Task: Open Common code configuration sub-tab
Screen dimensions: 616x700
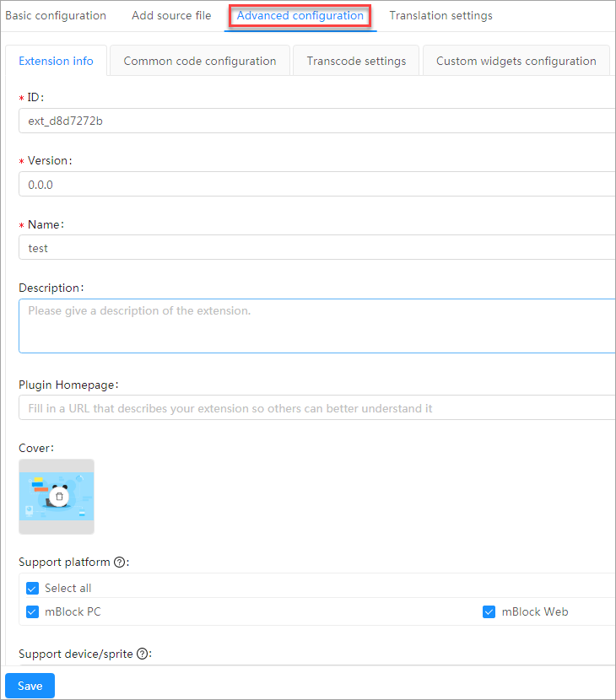Action: tap(200, 61)
